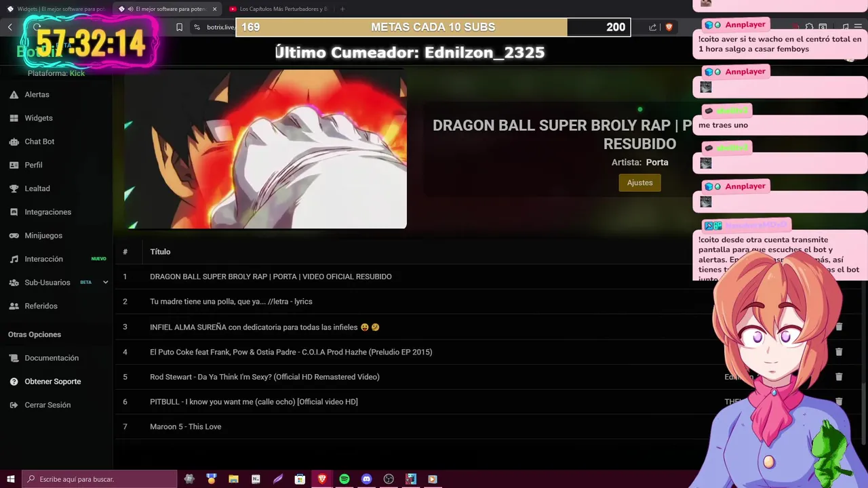Open the Alertas section in sidebar
The image size is (868, 488).
coord(37,94)
